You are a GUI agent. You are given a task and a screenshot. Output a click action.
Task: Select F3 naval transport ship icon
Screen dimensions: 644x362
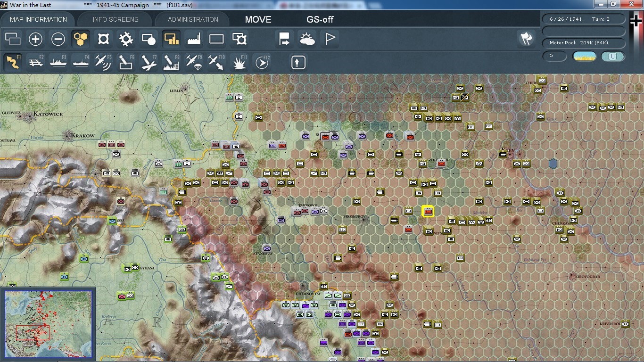pos(58,62)
